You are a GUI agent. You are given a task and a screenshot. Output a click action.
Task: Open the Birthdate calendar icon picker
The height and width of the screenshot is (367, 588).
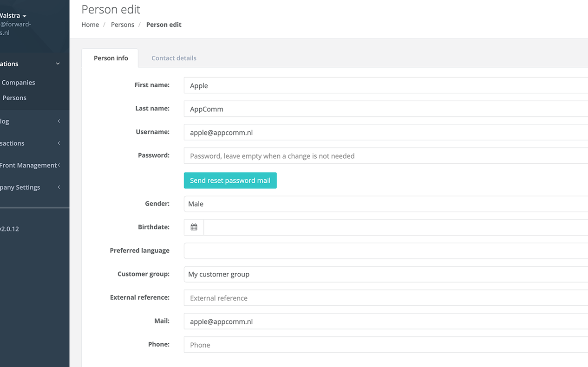[x=194, y=227]
